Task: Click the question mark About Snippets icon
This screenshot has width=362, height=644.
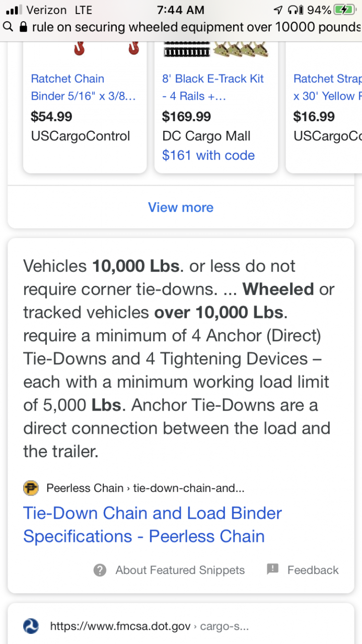Action: tap(100, 570)
